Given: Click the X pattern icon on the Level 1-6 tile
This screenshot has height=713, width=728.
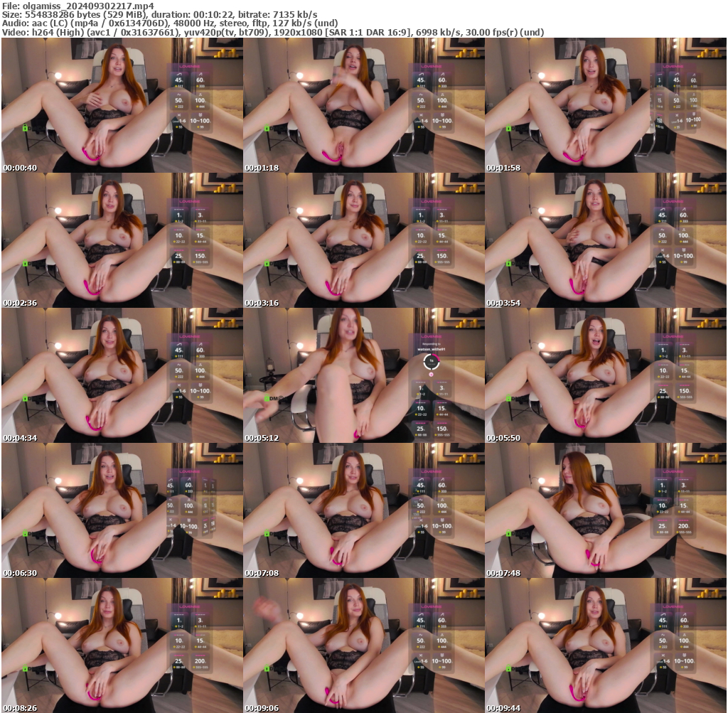Looking at the screenshot, I should [178, 115].
